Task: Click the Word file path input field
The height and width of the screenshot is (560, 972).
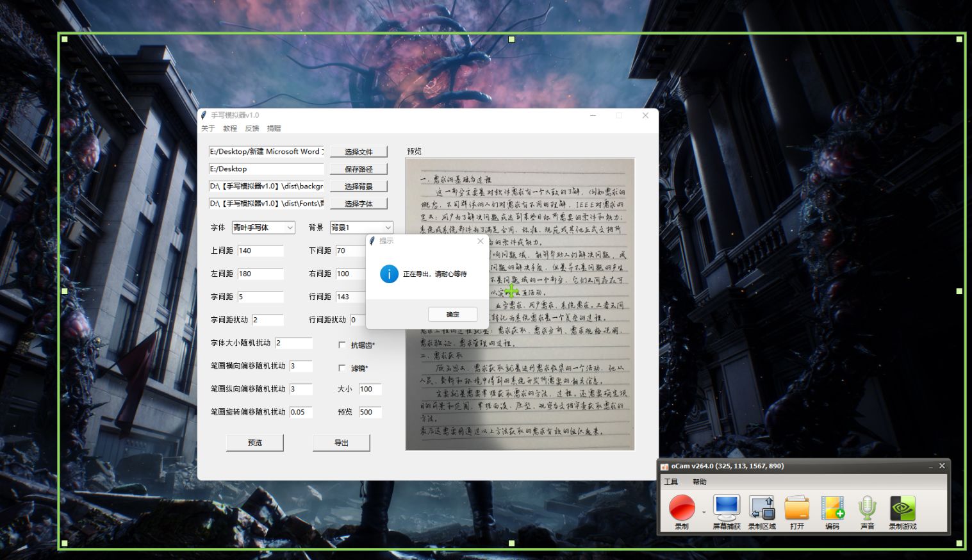Action: click(x=267, y=152)
